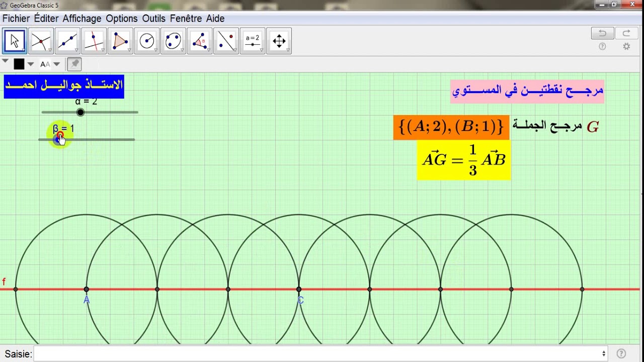The height and width of the screenshot is (362, 644).
Task: Select the Move Graphics View tool
Action: 279,41
